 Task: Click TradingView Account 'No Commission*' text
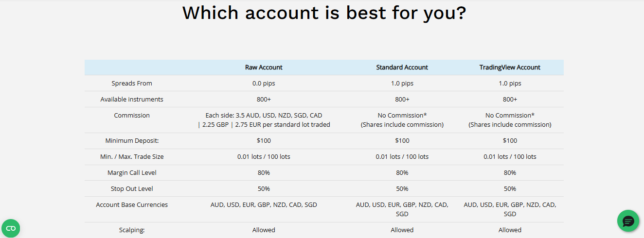click(510, 116)
